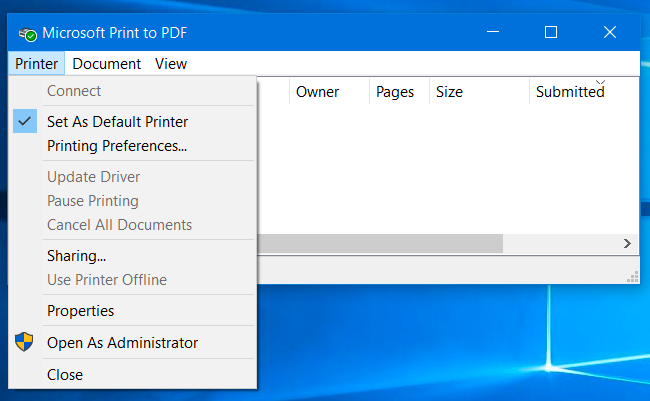This screenshot has width=650, height=401.
Task: Open printer Properties
Action: (80, 310)
